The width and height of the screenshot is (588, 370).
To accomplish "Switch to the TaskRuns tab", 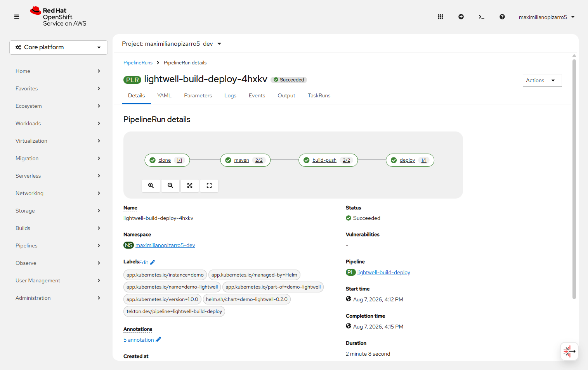I will coord(319,96).
